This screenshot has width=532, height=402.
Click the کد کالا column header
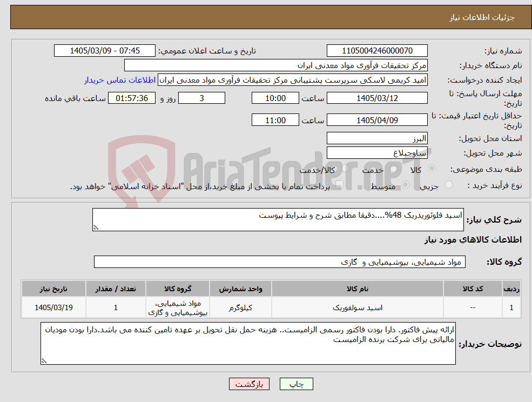tap(473, 289)
